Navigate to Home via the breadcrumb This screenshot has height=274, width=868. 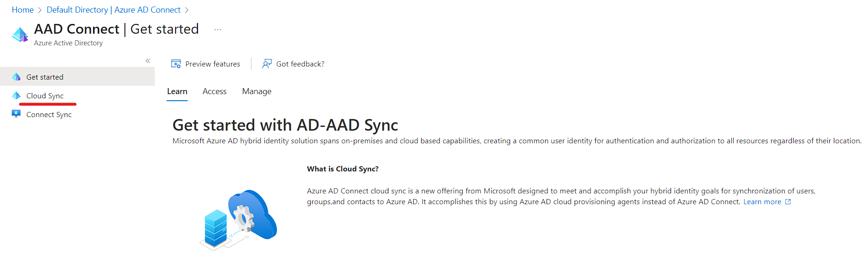click(22, 9)
